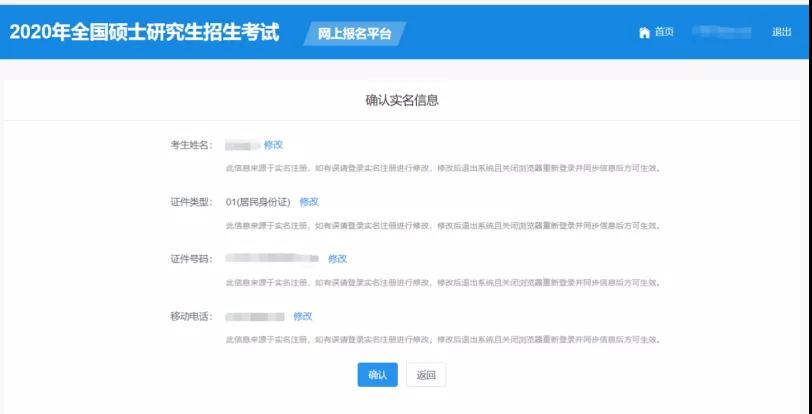Click 网上报名平台 banner label
Viewport: 812px width, 414px height.
coord(354,34)
